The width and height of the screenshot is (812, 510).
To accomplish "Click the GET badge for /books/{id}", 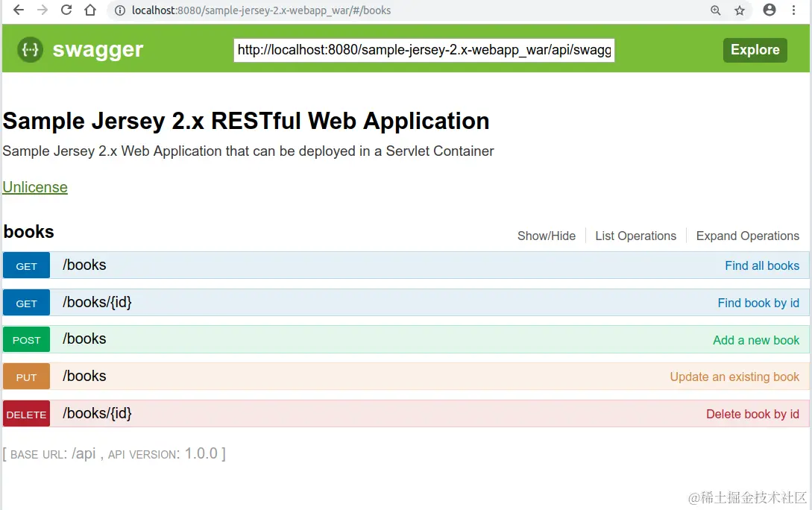I will (26, 303).
